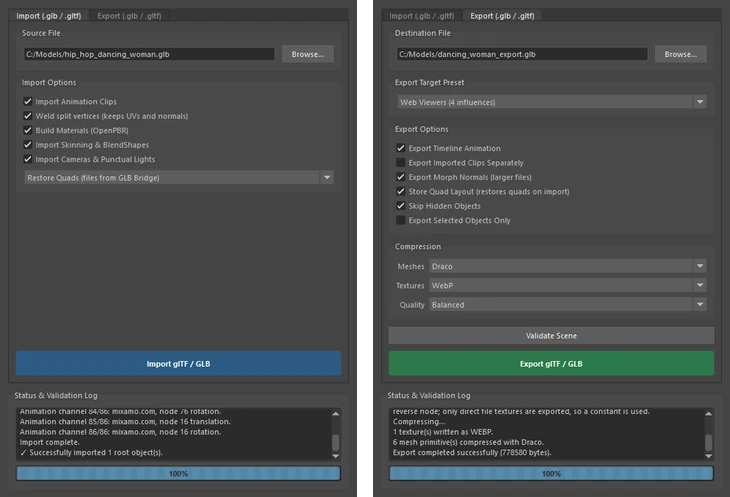Screen dimensions: 730x497
Task: Open the Quality dropdown
Action: (x=568, y=304)
